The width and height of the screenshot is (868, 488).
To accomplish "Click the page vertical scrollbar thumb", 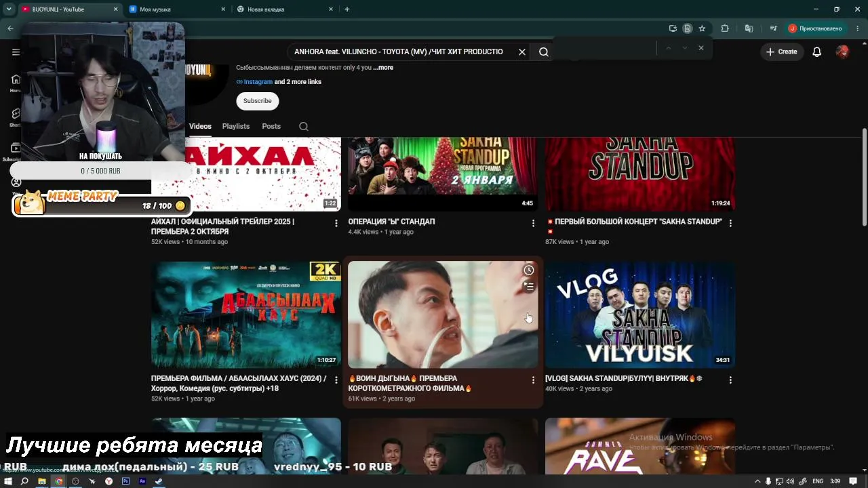I will [864, 178].
